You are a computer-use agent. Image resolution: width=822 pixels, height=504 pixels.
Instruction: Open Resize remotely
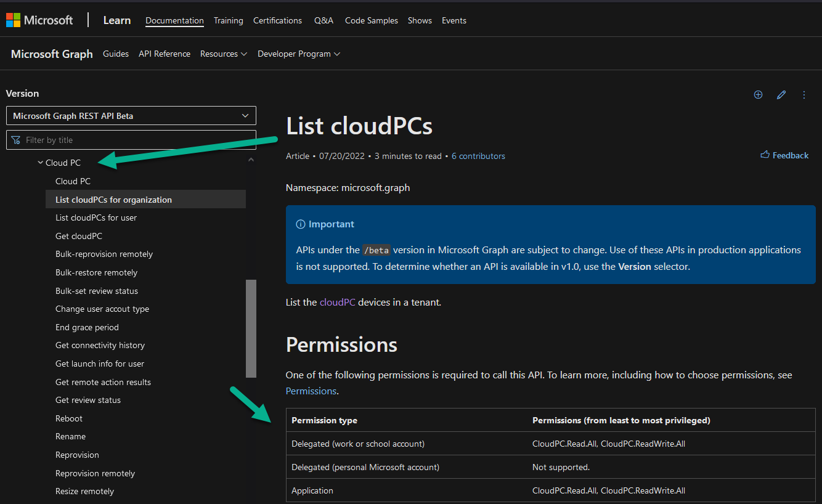[84, 491]
